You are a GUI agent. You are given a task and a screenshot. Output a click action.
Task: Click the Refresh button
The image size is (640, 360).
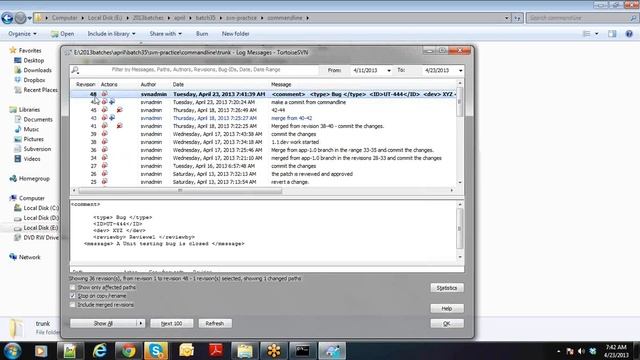[215, 323]
